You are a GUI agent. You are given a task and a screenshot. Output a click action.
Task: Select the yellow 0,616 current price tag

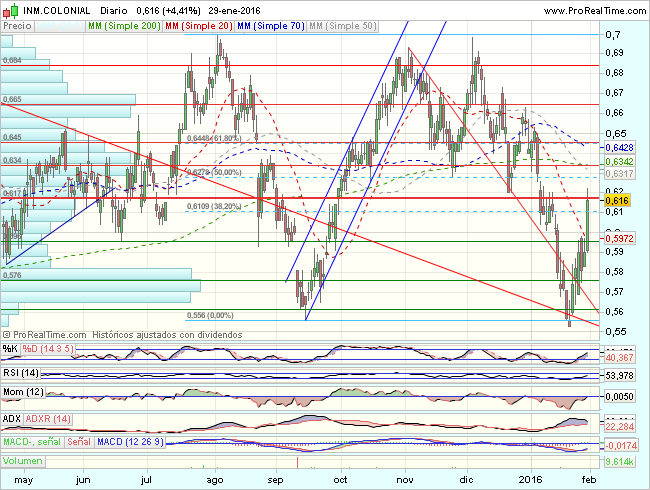[617, 201]
